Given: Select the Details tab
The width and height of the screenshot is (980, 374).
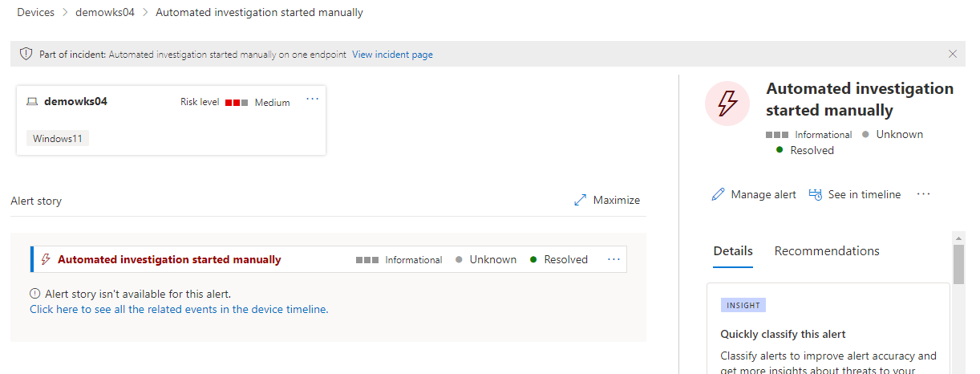Looking at the screenshot, I should (733, 251).
